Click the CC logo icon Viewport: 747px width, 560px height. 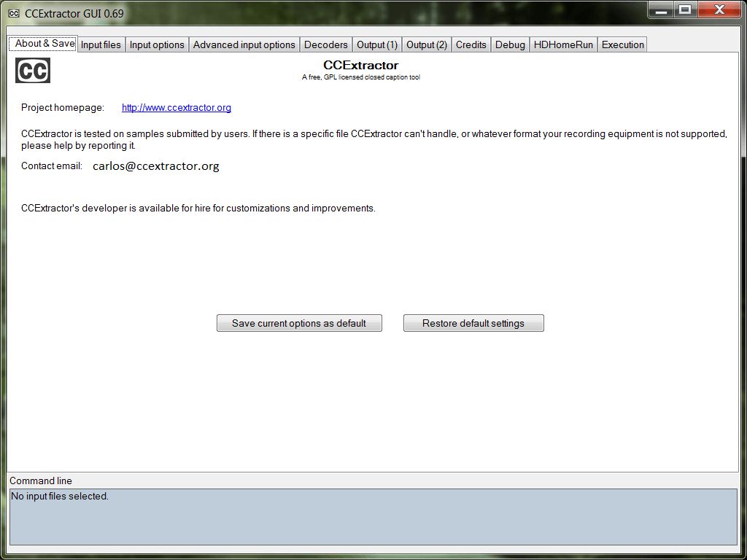pyautogui.click(x=32, y=70)
